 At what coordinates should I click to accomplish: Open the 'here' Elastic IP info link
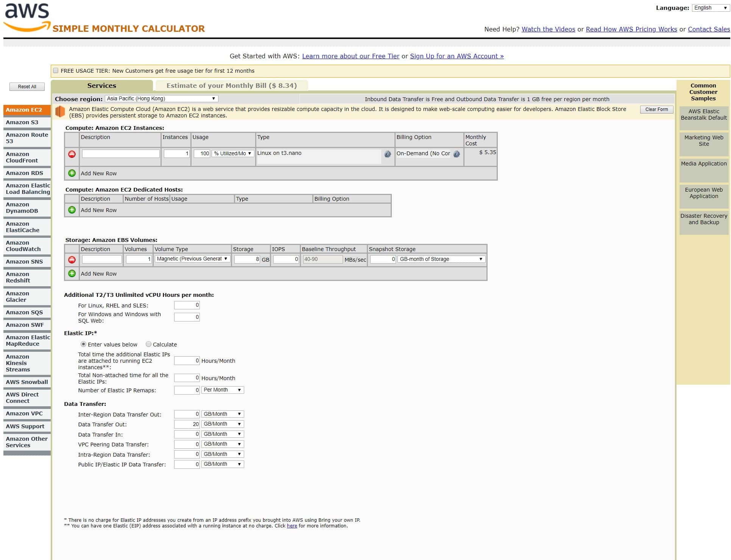point(292,526)
